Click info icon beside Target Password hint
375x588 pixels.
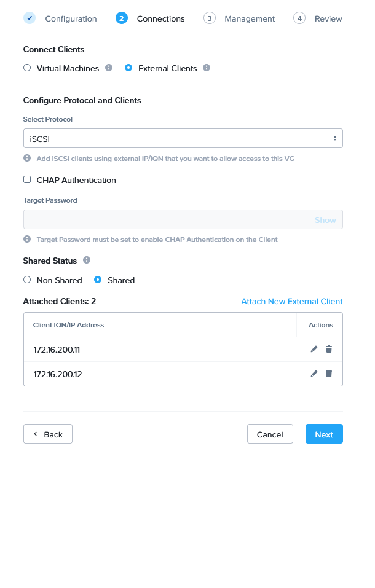(27, 239)
